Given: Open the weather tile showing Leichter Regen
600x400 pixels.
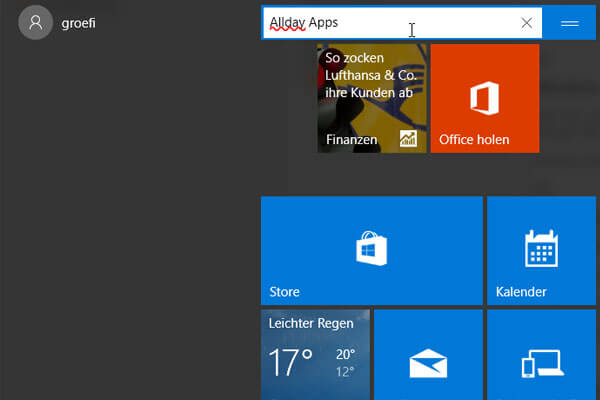Looking at the screenshot, I should pos(315,355).
